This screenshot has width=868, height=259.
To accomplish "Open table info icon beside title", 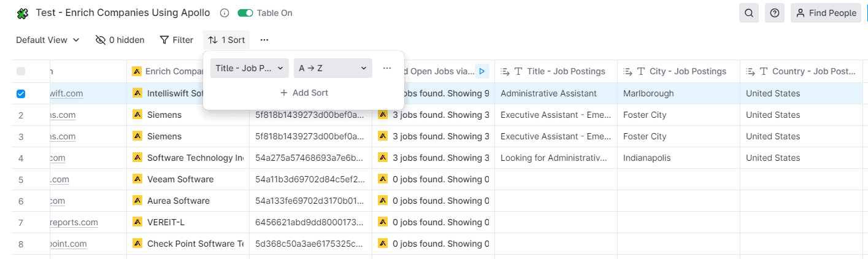I will 225,13.
